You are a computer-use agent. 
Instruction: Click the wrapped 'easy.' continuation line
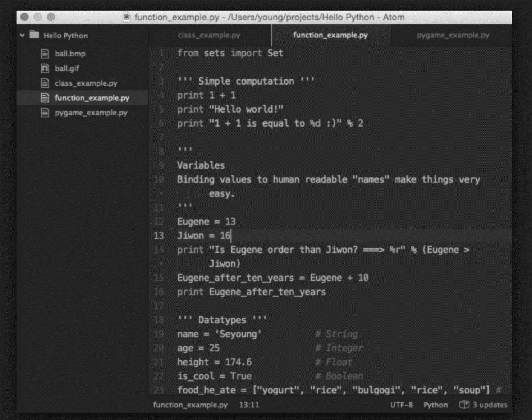tap(222, 194)
